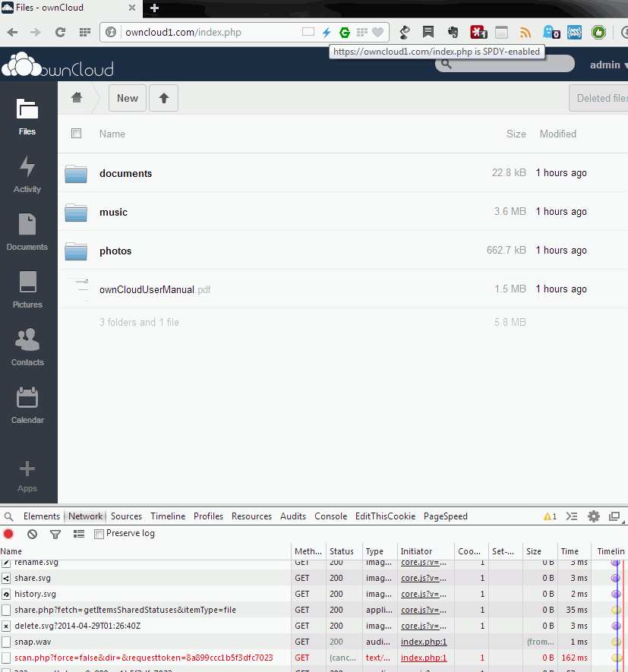Click the ownCloud search field
The width and height of the screenshot is (628, 672).
point(505,64)
